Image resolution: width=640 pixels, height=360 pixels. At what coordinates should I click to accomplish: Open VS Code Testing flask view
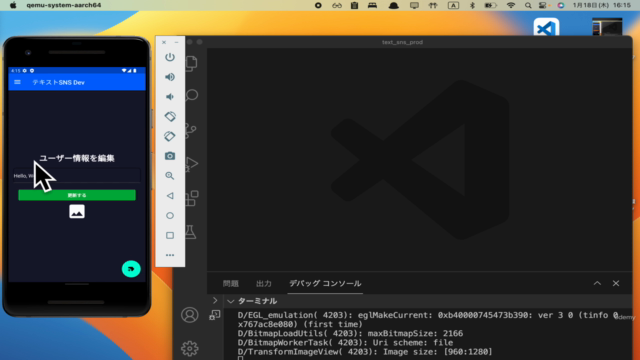coord(191,232)
